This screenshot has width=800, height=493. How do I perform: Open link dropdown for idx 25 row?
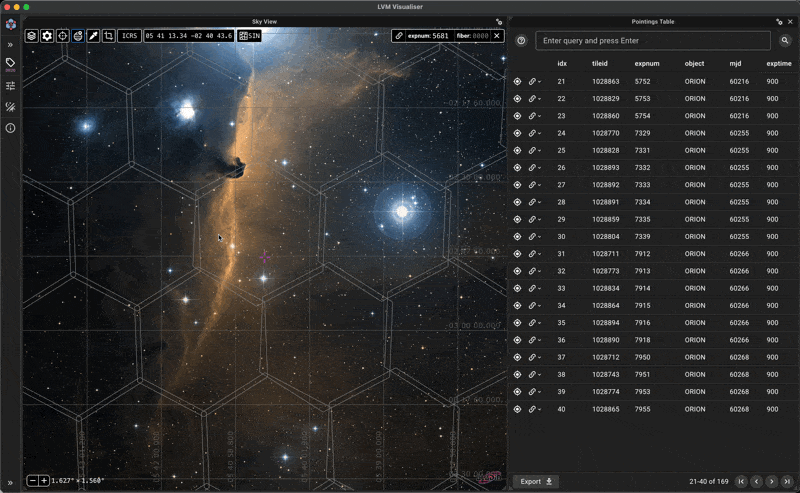[x=534, y=151]
